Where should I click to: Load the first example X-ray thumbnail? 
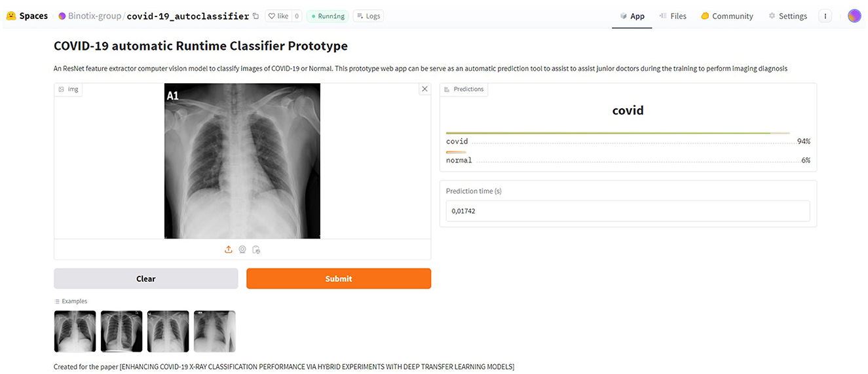click(75, 331)
